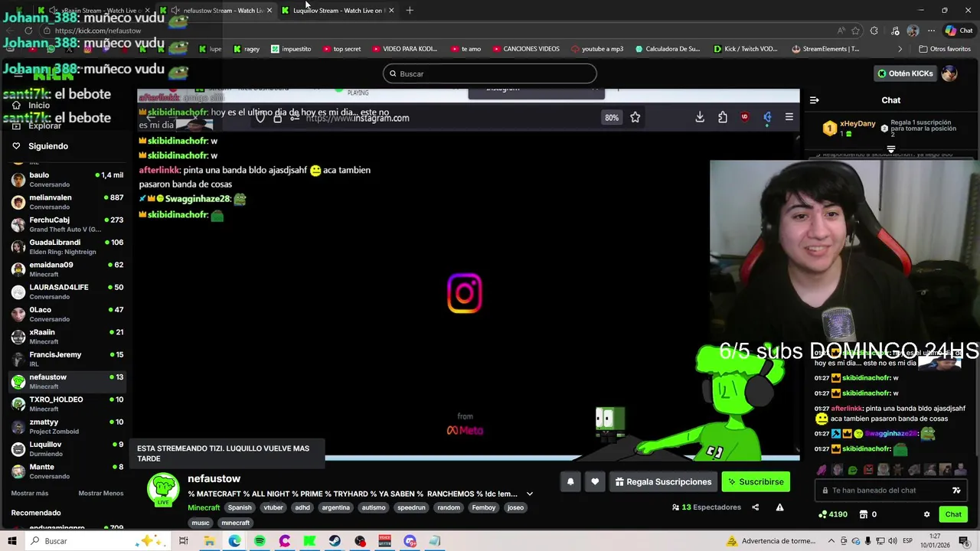The image size is (980, 551).
Task: Open the chat emote picker icon
Action: tap(956, 491)
